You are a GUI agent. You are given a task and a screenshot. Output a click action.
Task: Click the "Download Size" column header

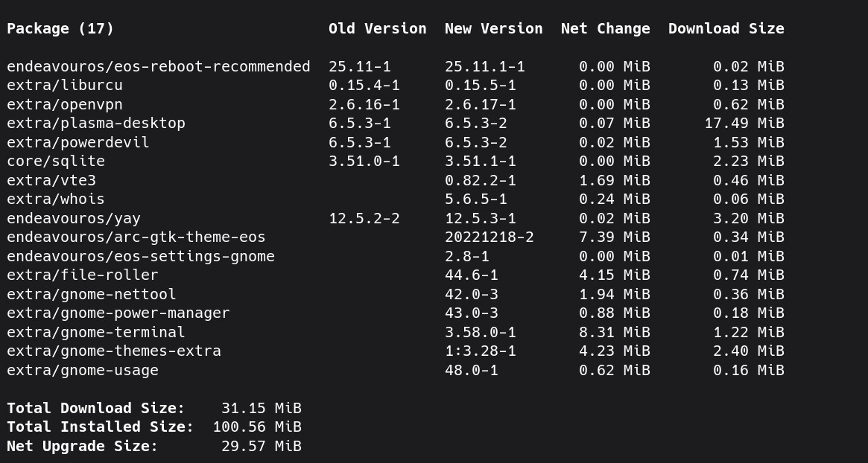pos(726,29)
